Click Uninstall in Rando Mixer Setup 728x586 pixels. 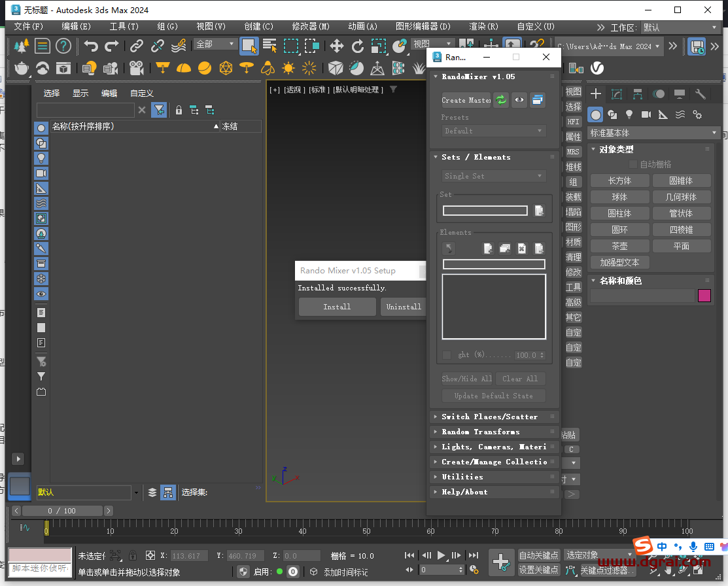(404, 307)
